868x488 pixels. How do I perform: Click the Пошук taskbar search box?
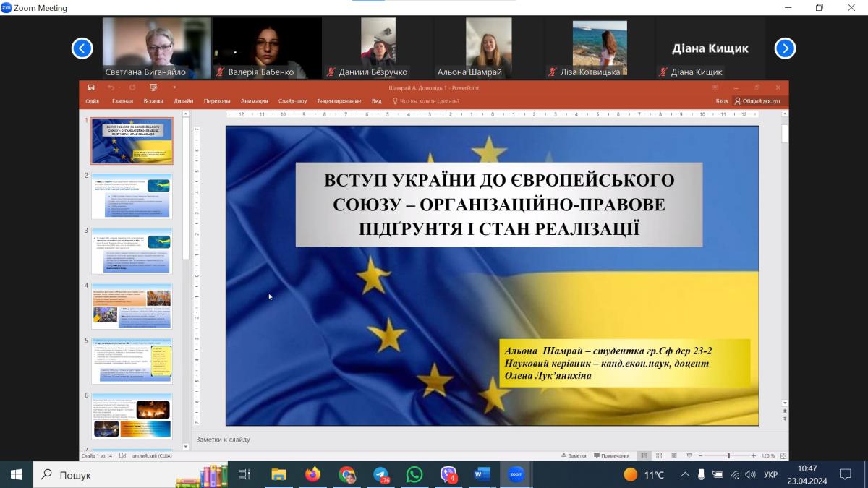130,474
